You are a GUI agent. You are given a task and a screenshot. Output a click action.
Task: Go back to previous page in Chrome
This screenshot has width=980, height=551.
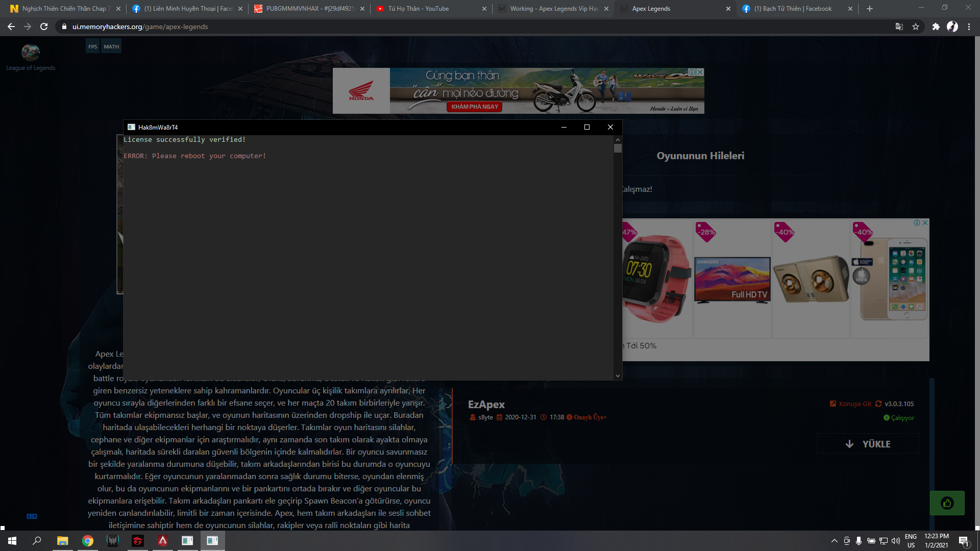point(11,27)
